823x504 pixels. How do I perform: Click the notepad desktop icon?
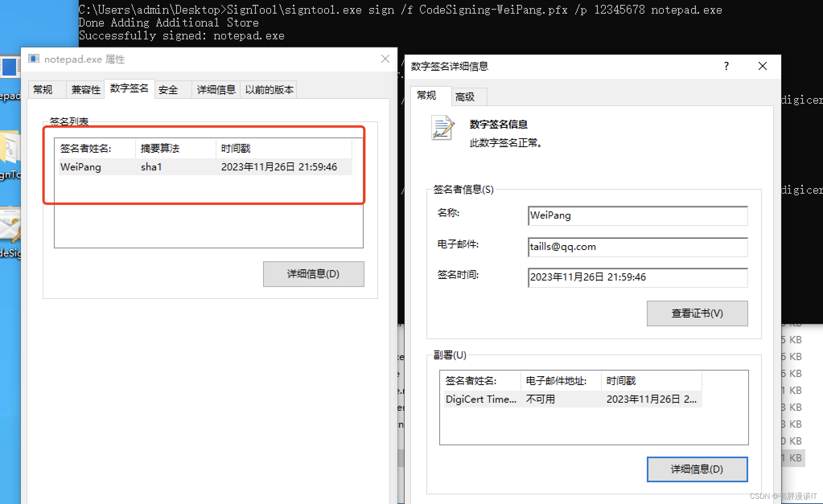point(10,78)
